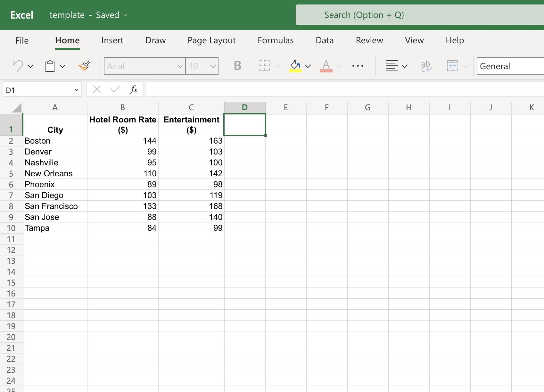Image resolution: width=544 pixels, height=392 pixels.
Task: Click the City header cell
Action: click(x=55, y=125)
